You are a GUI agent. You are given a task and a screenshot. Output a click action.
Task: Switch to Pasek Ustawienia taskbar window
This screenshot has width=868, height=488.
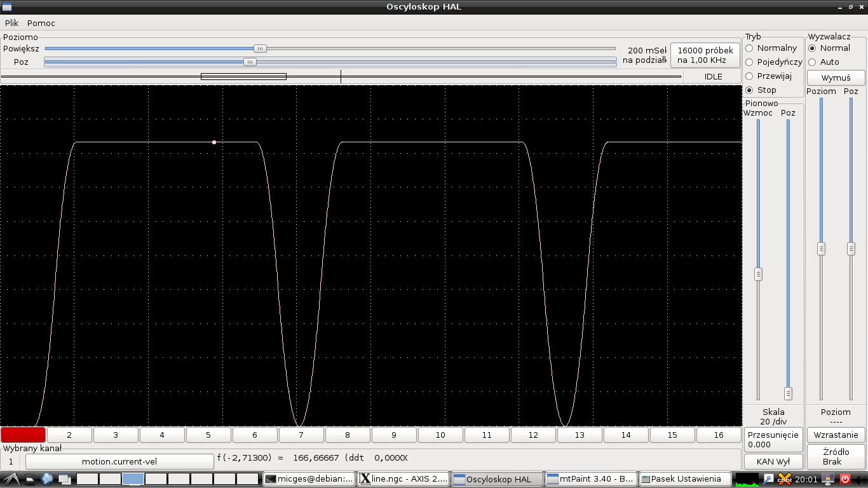click(x=685, y=479)
